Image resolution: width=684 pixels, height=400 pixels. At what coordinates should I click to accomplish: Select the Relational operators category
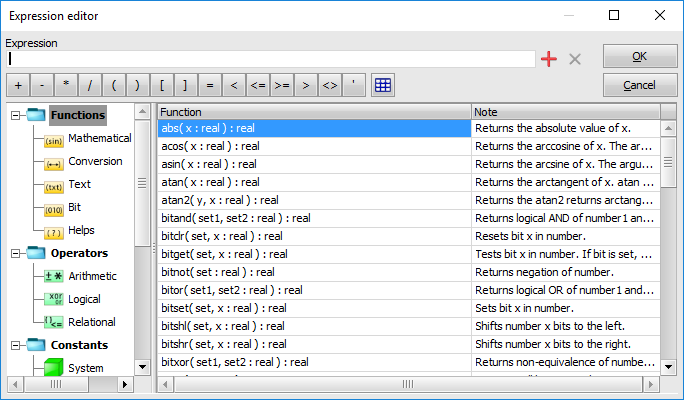click(92, 322)
